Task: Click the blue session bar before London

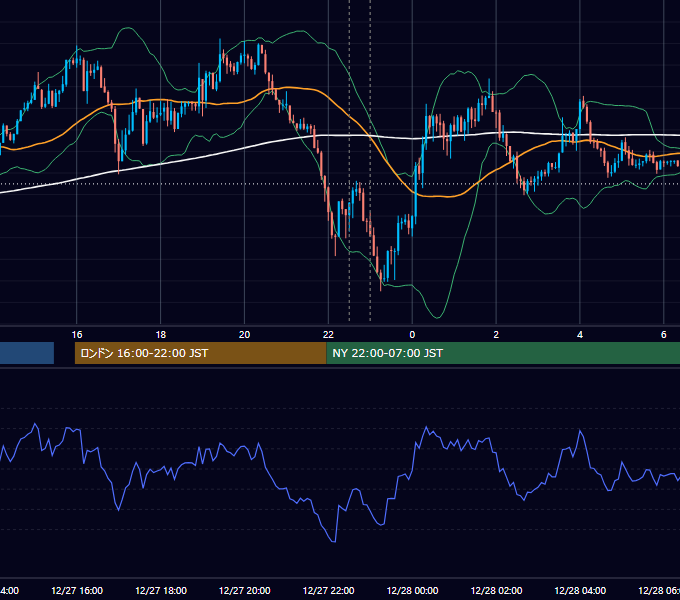Action: pyautogui.click(x=27, y=353)
